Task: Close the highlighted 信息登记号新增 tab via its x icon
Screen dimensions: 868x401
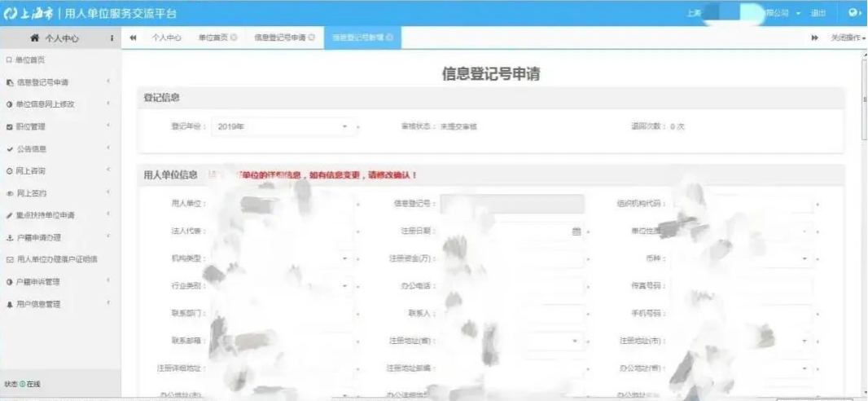Action: [390, 37]
